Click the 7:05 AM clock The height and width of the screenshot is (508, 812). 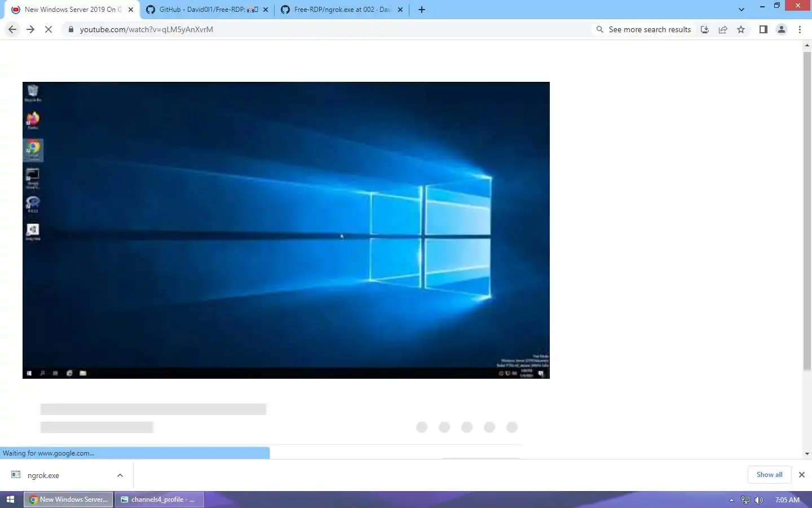click(x=787, y=500)
